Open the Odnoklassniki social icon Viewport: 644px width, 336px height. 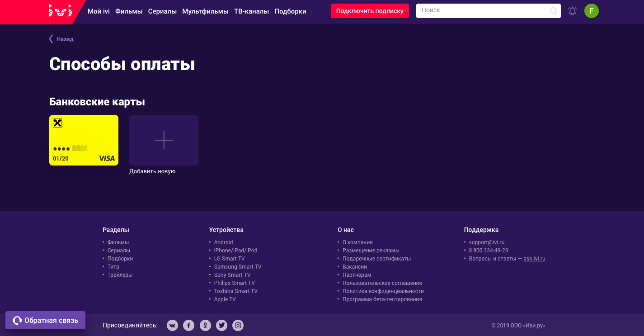(x=205, y=325)
